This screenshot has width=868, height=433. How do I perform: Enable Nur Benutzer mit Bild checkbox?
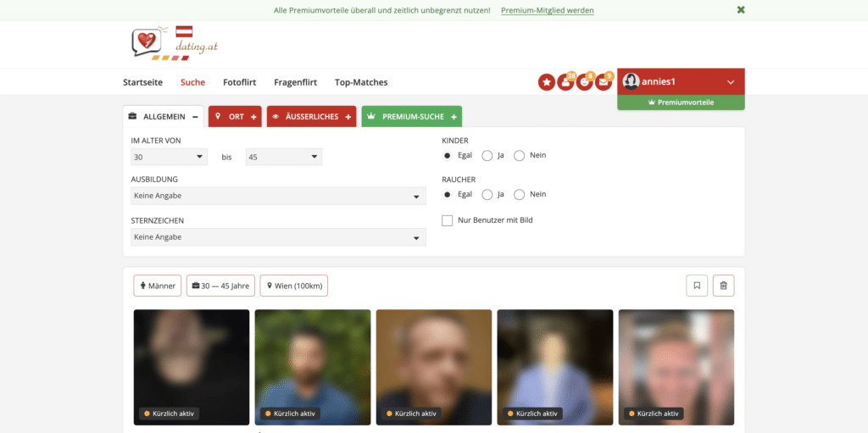448,220
